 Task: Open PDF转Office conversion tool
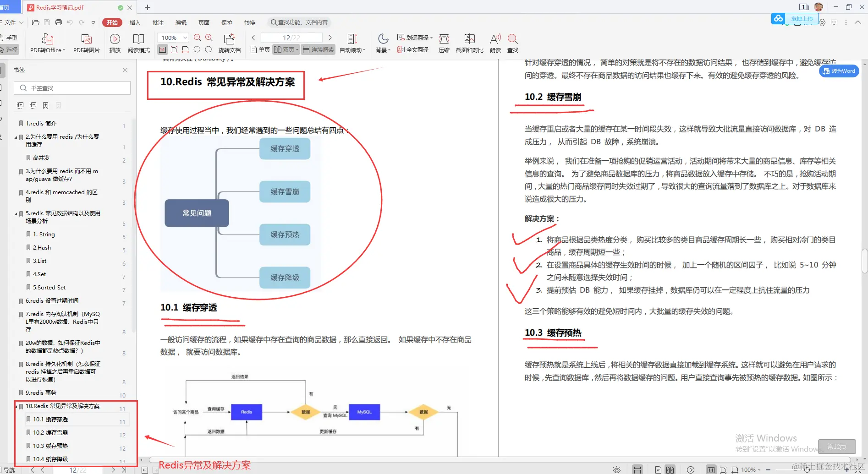coord(47,44)
